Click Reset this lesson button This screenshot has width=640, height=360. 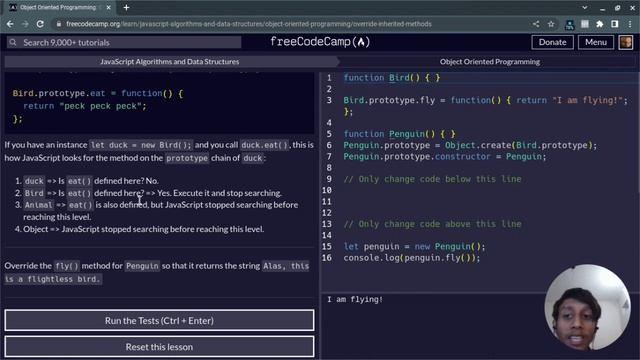click(159, 347)
